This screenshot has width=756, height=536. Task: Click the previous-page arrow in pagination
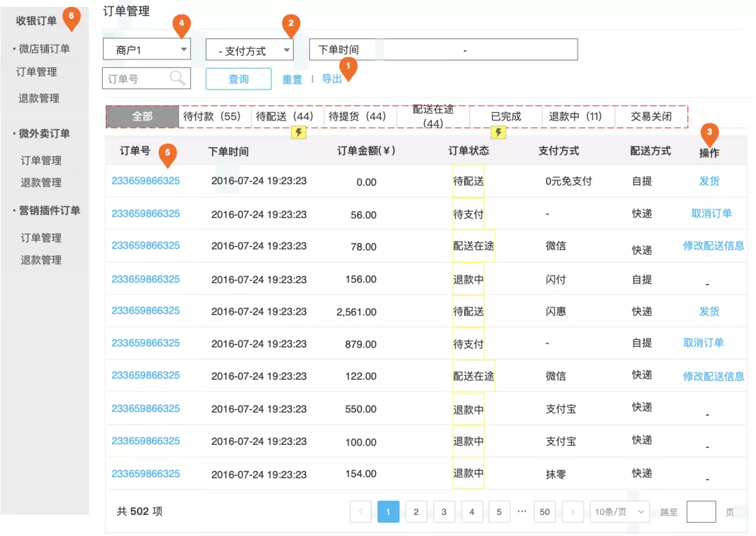(360, 511)
